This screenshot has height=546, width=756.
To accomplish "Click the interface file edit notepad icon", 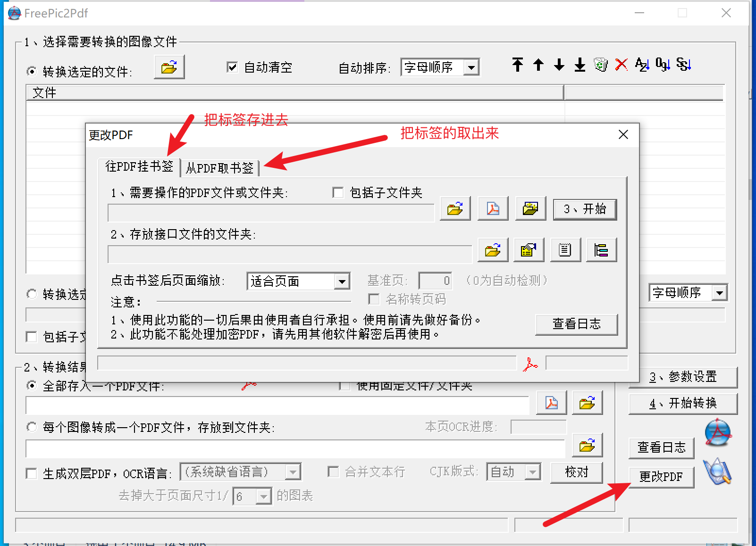I will 565,250.
